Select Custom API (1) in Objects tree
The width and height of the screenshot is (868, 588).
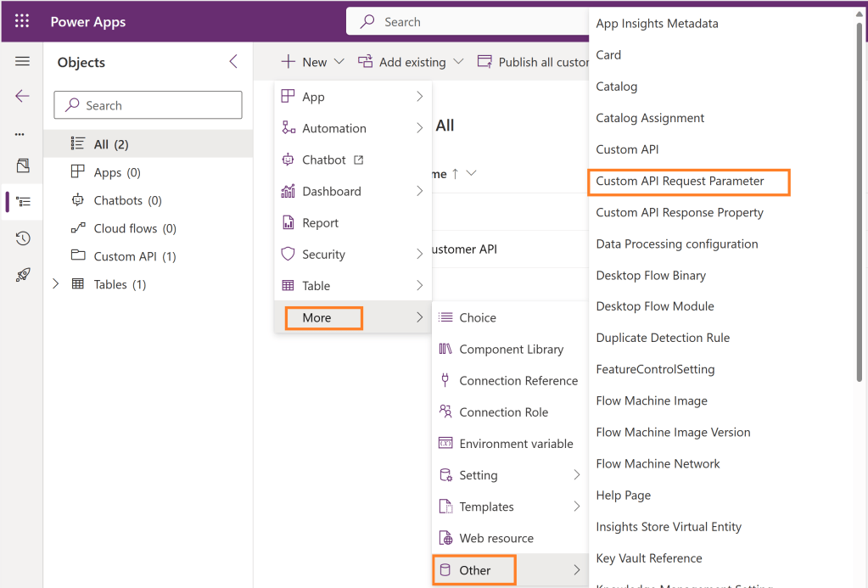coord(134,256)
